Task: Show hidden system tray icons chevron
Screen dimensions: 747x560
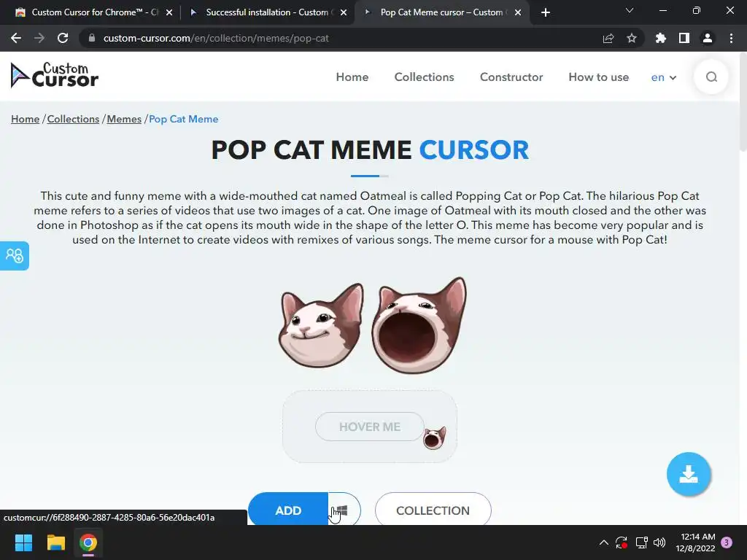Action: click(x=603, y=542)
